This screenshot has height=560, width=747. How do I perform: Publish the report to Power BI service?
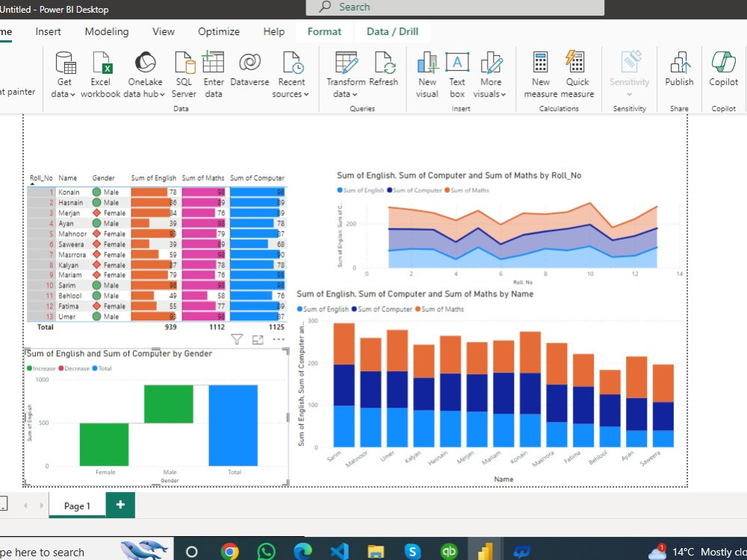tap(679, 72)
